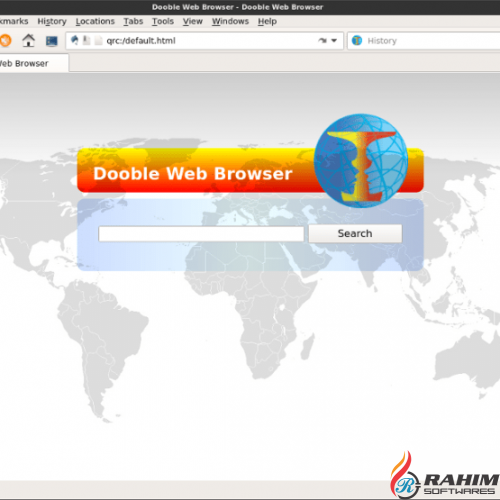500x500 pixels.
Task: Click the first small icon in the address bar
Action: (x=75, y=40)
